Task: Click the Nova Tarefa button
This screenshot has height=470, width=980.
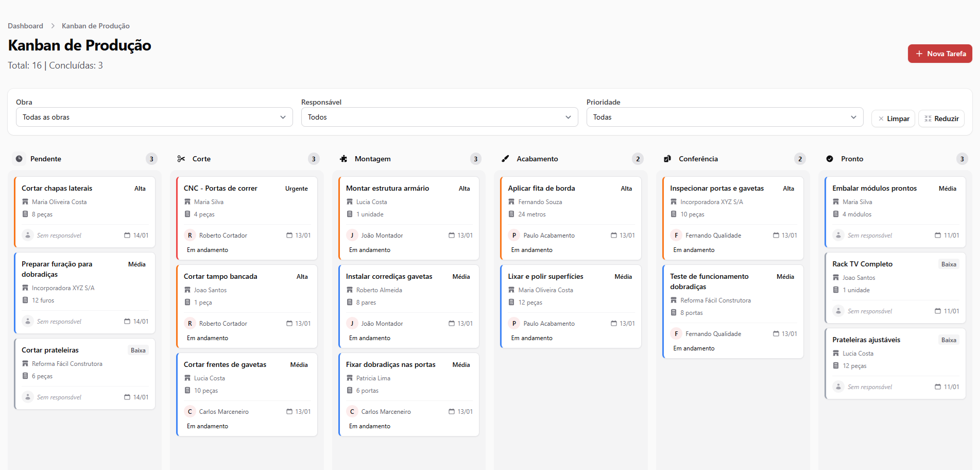Action: click(939, 53)
